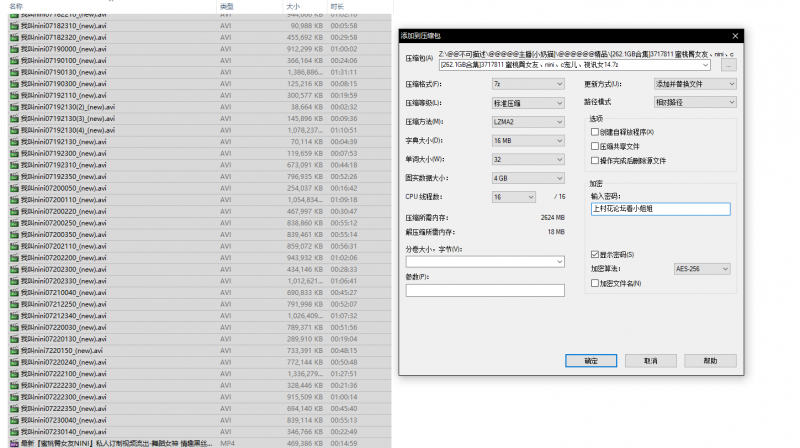The width and height of the screenshot is (800, 448).
Task: Click the browse button beside archive path
Action: coord(729,65)
